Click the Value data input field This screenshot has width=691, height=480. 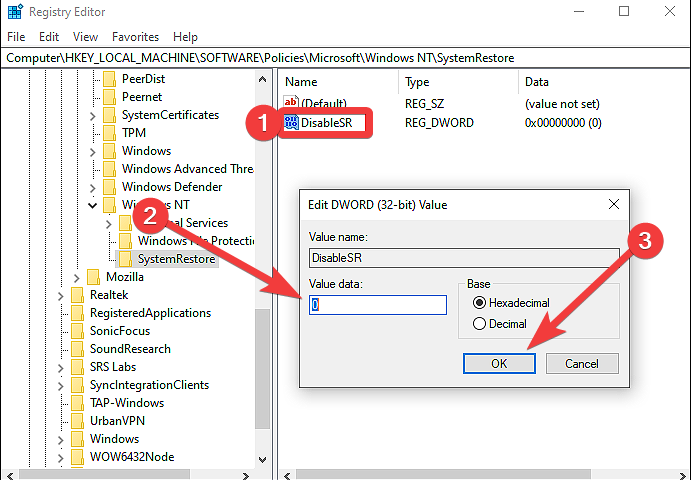(378, 305)
